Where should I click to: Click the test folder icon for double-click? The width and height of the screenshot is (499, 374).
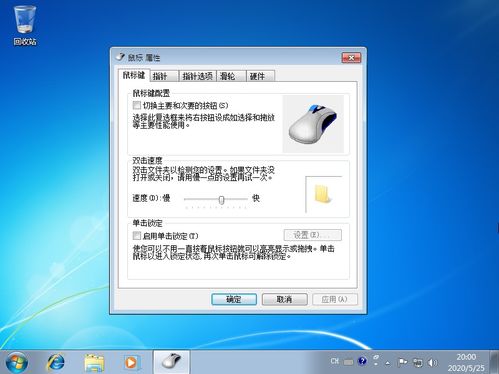click(323, 194)
